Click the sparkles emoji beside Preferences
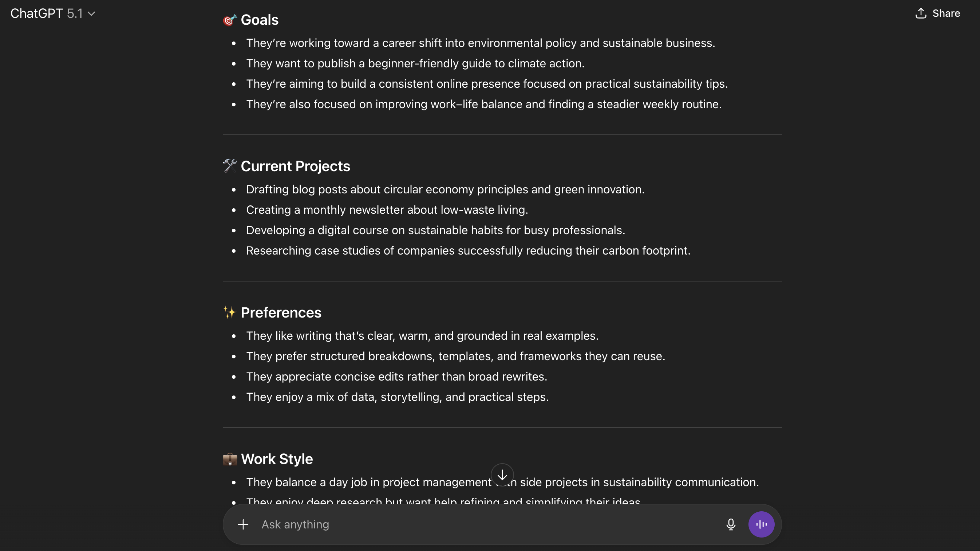 click(230, 312)
